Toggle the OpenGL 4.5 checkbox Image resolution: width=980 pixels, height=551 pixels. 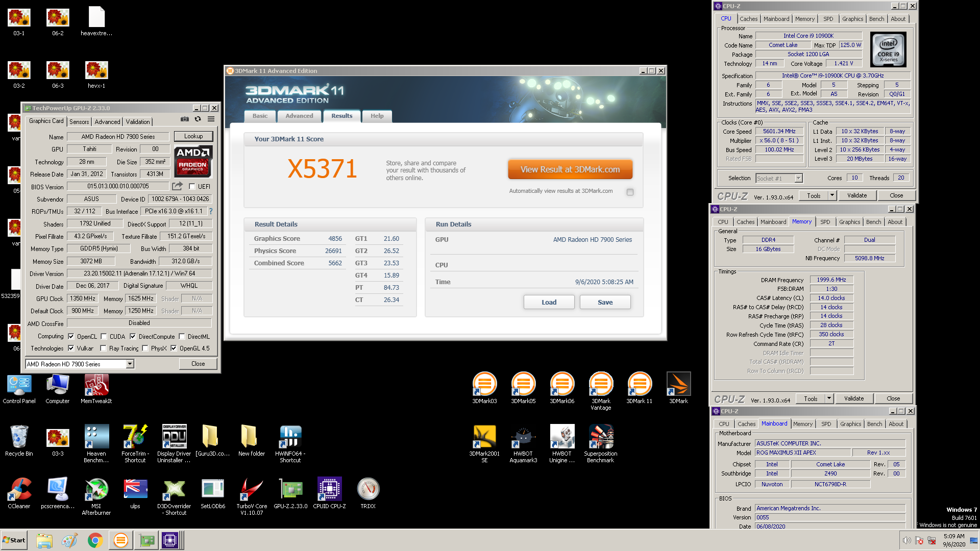(174, 348)
